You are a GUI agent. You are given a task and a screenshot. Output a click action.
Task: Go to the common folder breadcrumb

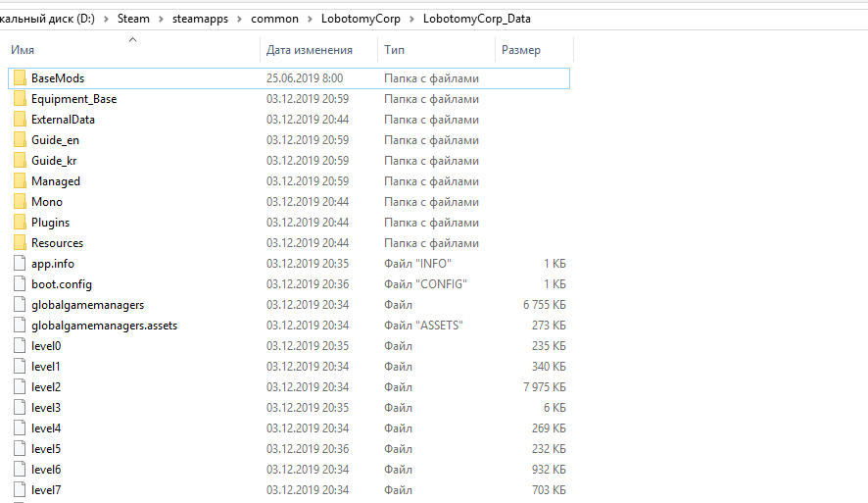tap(274, 19)
